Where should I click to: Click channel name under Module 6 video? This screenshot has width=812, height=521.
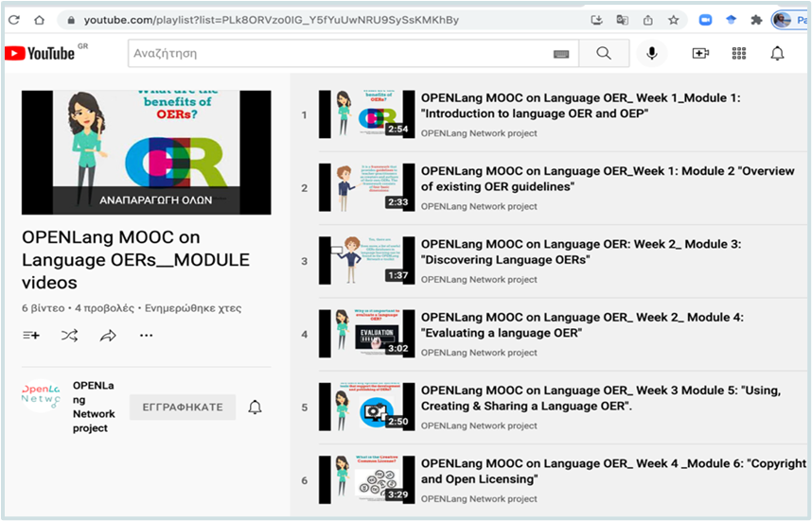[479, 498]
